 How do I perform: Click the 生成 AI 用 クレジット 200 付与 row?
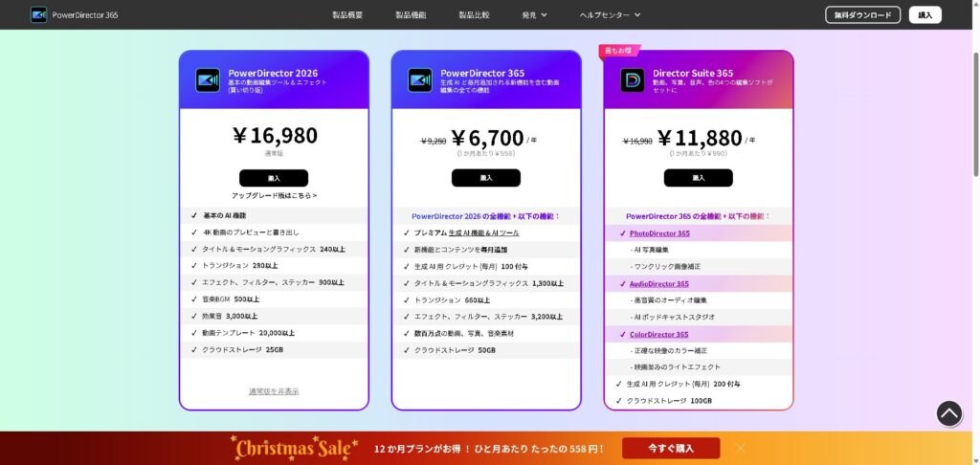(698, 384)
